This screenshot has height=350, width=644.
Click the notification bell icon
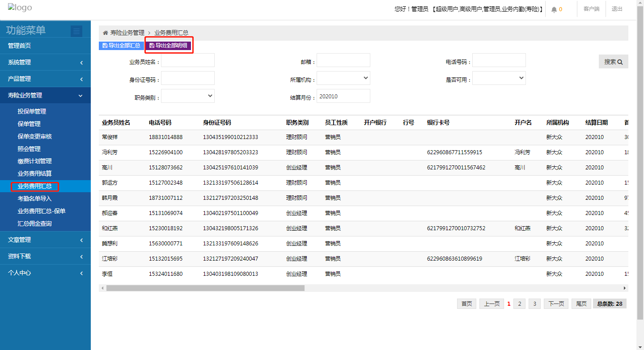click(x=554, y=9)
